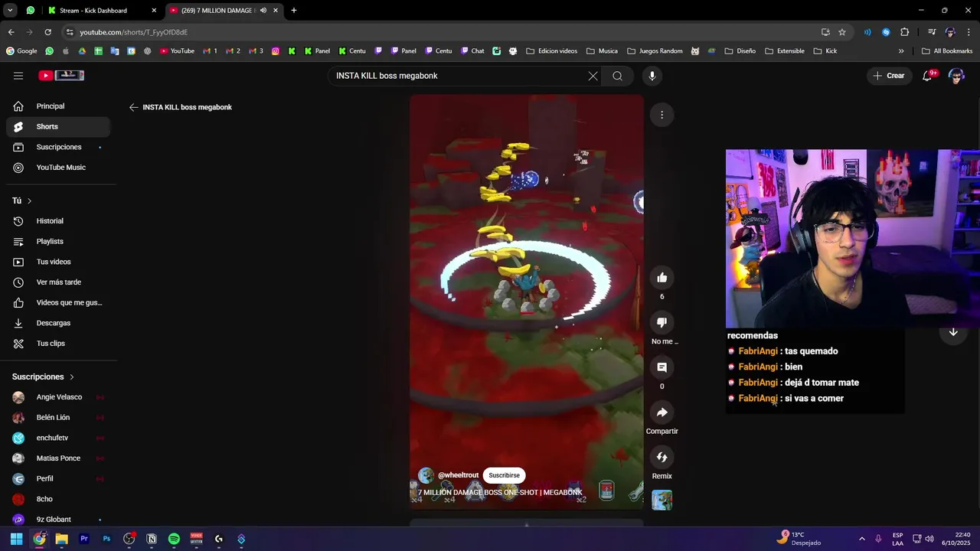Open Ver más tarde list
Viewport: 980px width, 551px height.
(58, 282)
